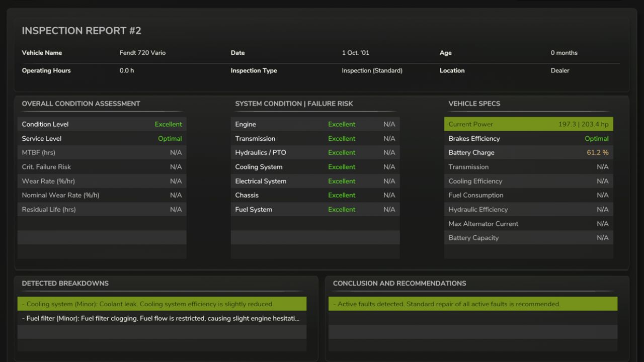644x362 pixels.
Task: Click the OVERALL CONDITION ASSESSMENT header
Action: (x=81, y=104)
